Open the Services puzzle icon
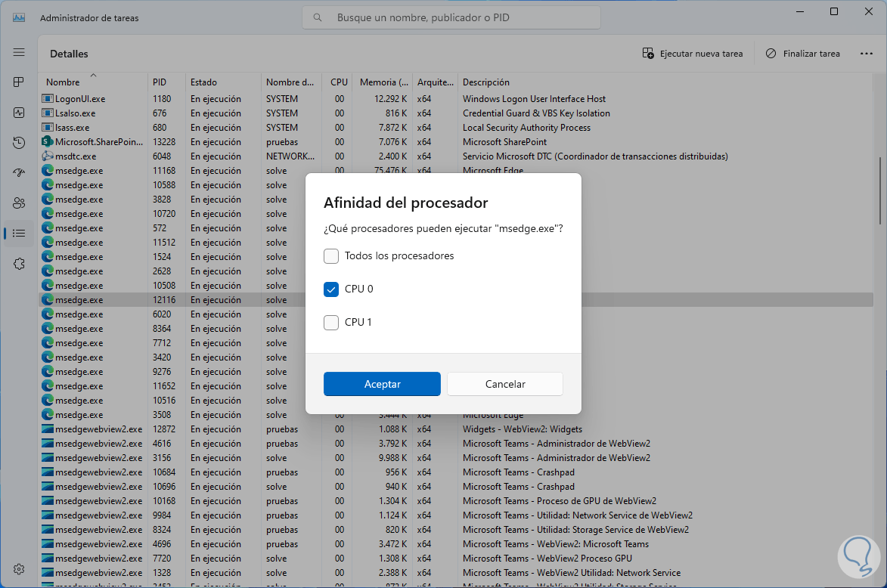Screen dimensions: 887x588 [19, 263]
